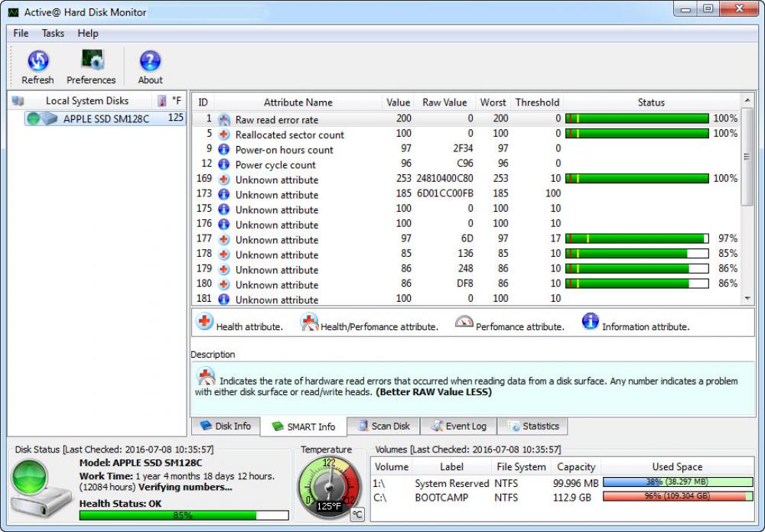
Task: Open the Event Log tab
Action: point(458,426)
